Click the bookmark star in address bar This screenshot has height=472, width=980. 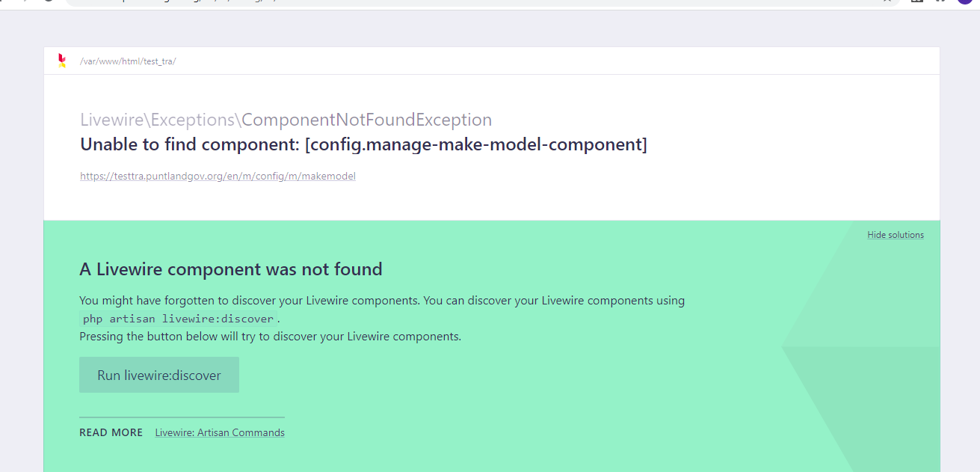click(887, 1)
